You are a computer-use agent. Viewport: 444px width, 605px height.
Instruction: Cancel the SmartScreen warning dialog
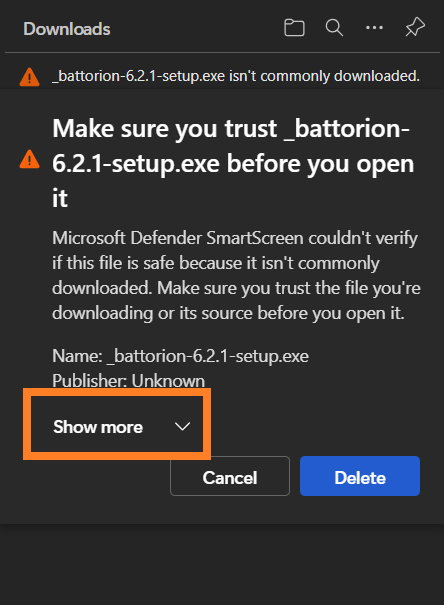coord(230,476)
